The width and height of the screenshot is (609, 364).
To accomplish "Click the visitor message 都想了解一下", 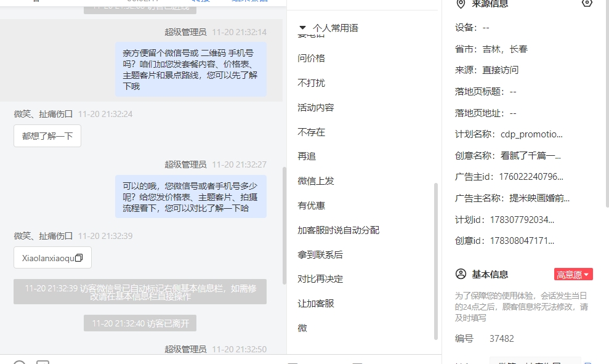I will pos(47,136).
